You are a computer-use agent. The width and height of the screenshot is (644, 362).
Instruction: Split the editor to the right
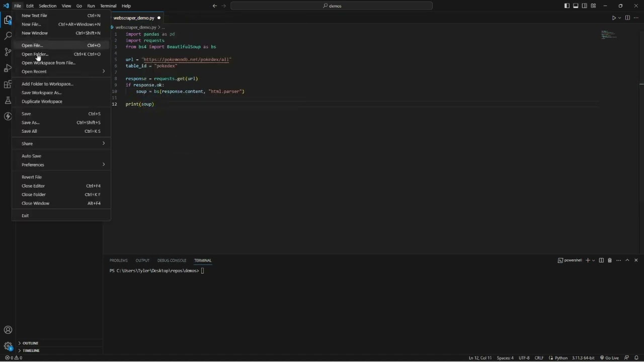pyautogui.click(x=627, y=18)
